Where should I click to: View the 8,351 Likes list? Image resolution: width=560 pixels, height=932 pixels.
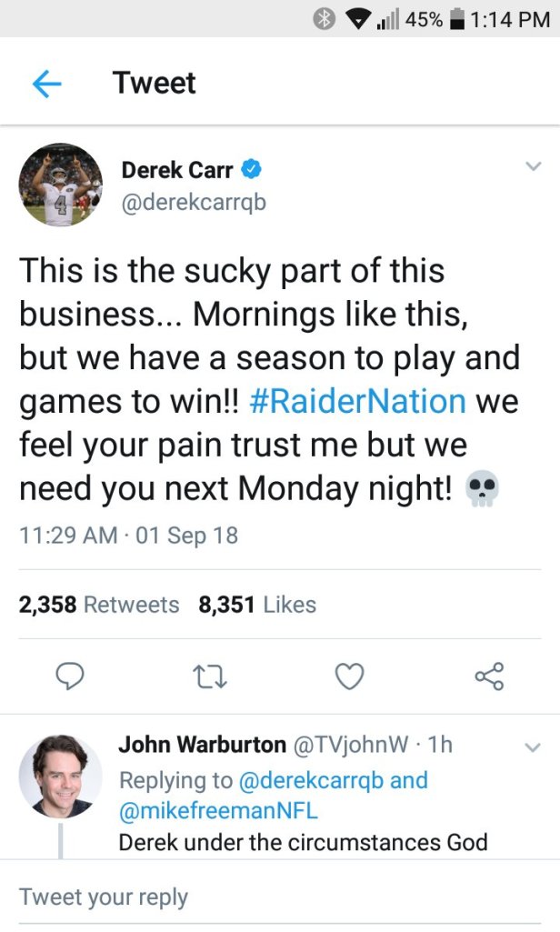pyautogui.click(x=257, y=605)
